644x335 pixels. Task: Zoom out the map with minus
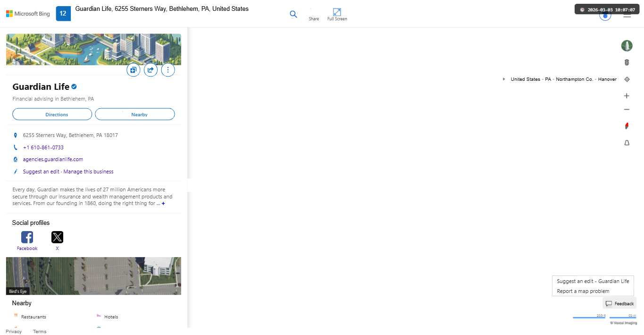[x=627, y=110]
